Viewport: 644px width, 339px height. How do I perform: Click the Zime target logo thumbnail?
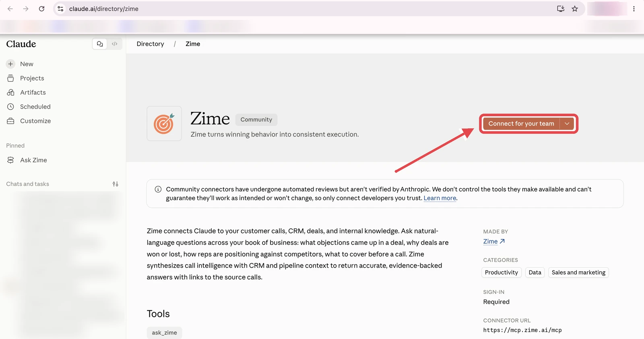pos(164,124)
